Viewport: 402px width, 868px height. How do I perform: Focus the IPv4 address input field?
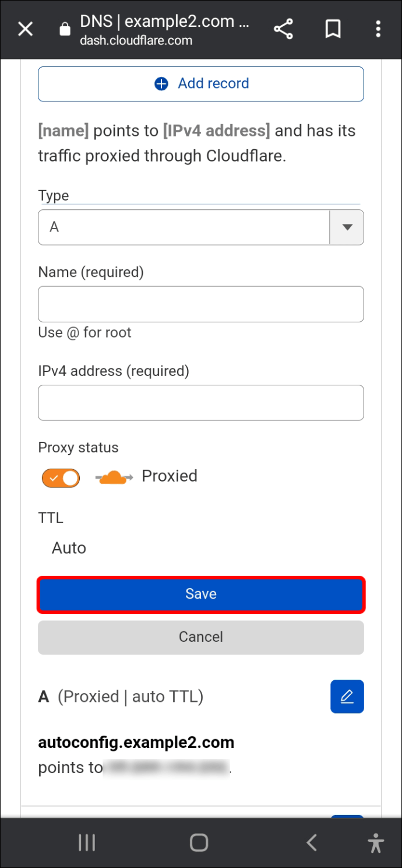tap(201, 403)
